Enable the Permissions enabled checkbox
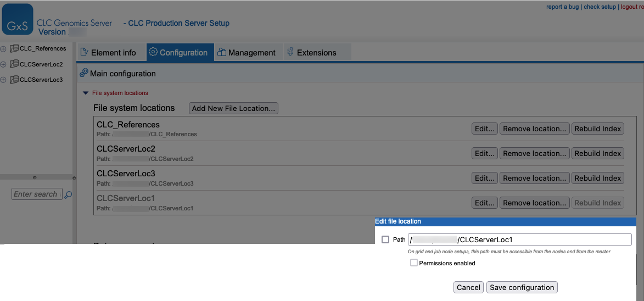Image resolution: width=644 pixels, height=301 pixels. click(414, 263)
